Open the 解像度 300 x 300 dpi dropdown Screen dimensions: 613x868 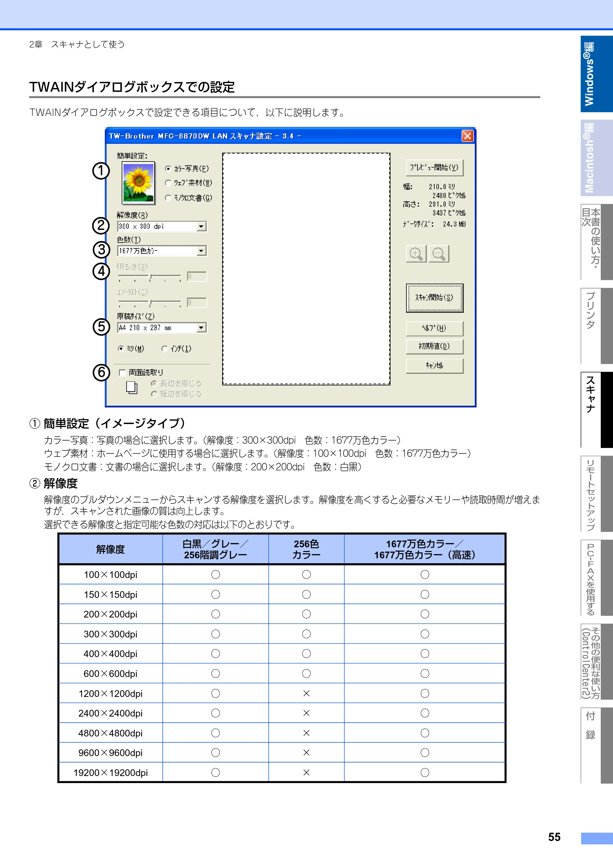click(162, 227)
